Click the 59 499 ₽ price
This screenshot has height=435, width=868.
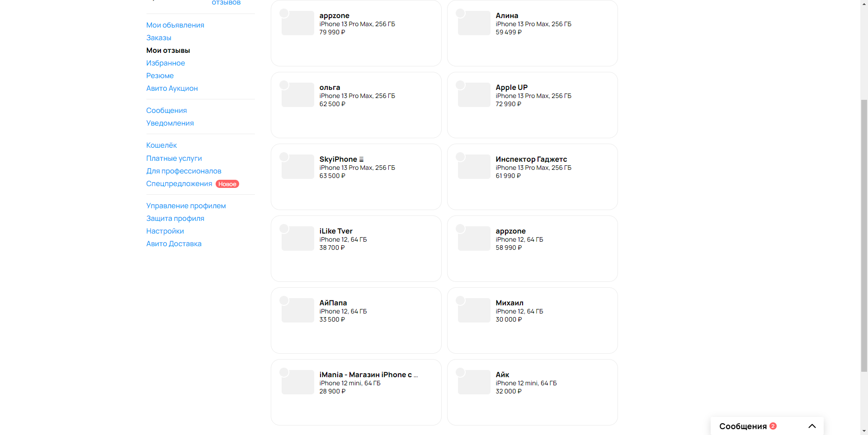(x=509, y=33)
